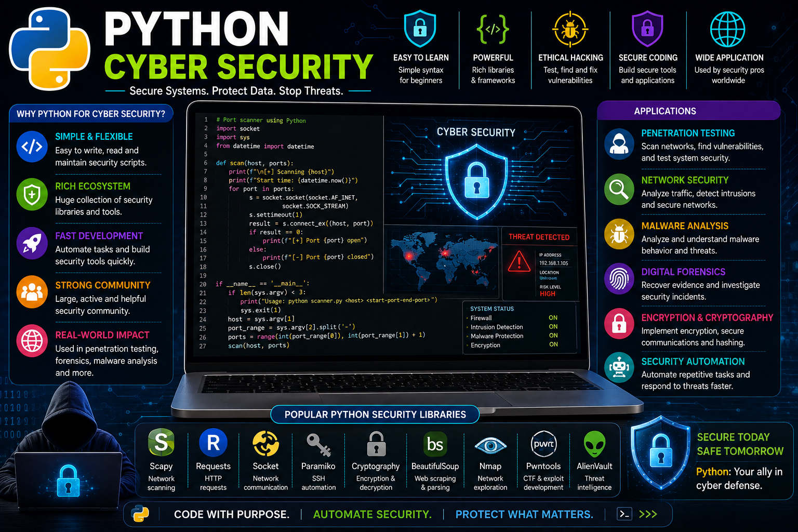The width and height of the screenshot is (798, 532).
Task: Click the Protect What Matters slogan
Action: (x=524, y=514)
